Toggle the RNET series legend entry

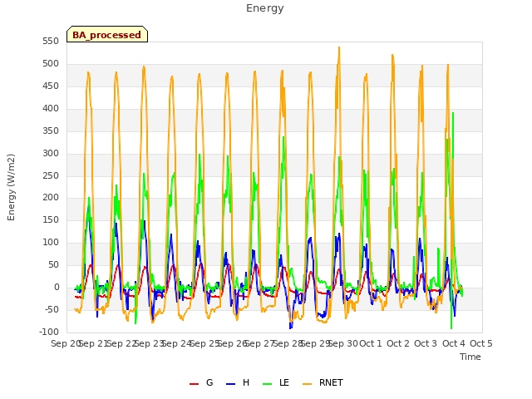(323, 382)
